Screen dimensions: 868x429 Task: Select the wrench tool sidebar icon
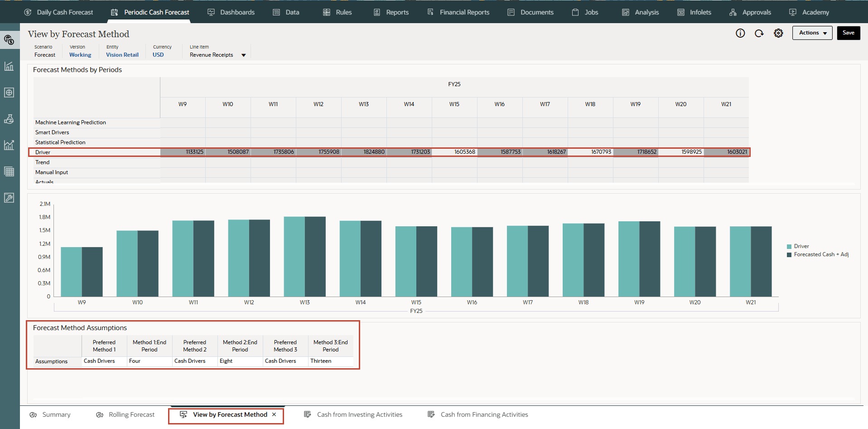[x=9, y=198]
